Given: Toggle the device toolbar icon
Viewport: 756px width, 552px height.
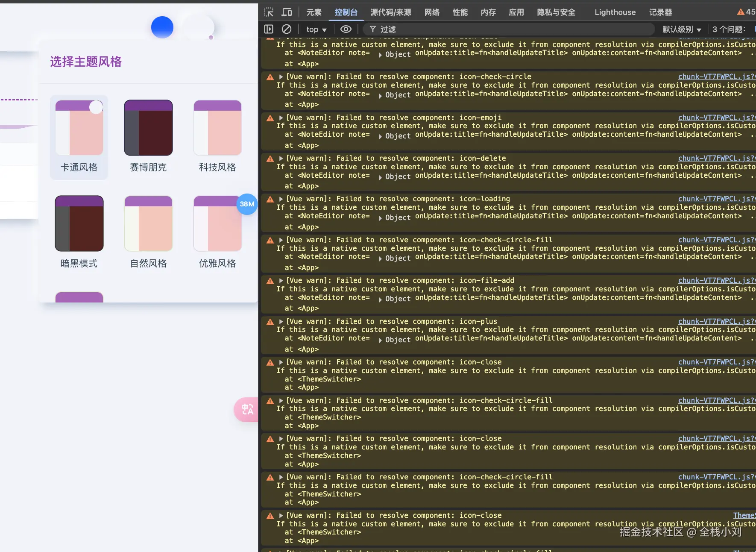Looking at the screenshot, I should click(287, 12).
